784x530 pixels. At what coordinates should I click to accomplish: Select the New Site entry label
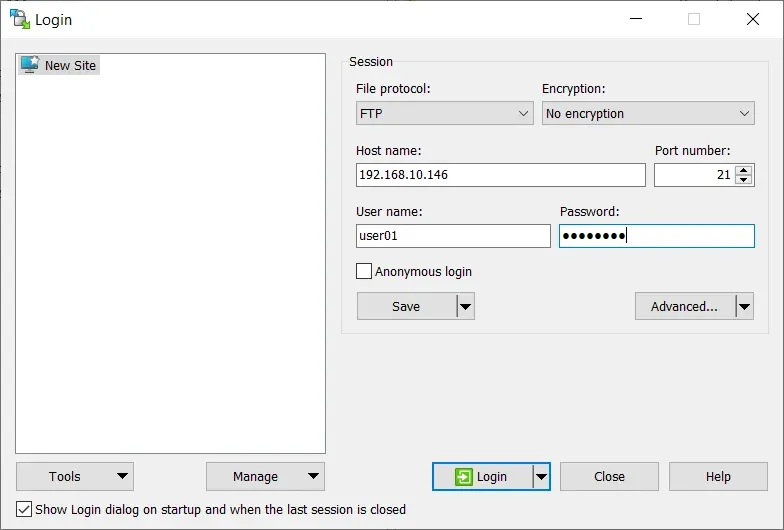[x=70, y=66]
